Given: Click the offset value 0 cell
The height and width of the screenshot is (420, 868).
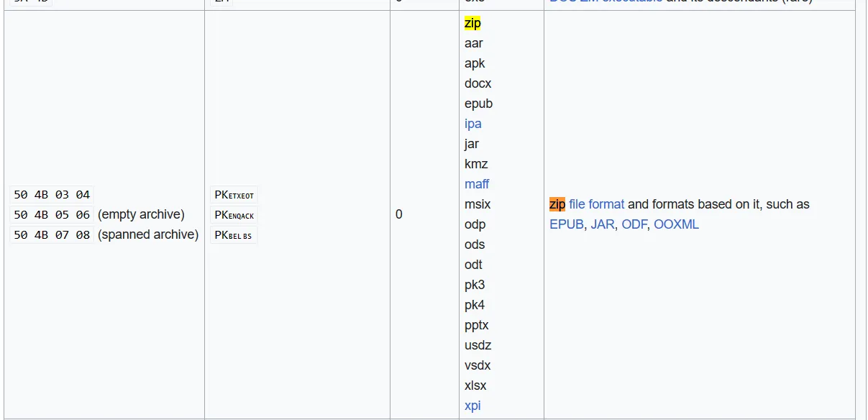Looking at the screenshot, I should pyautogui.click(x=399, y=214).
